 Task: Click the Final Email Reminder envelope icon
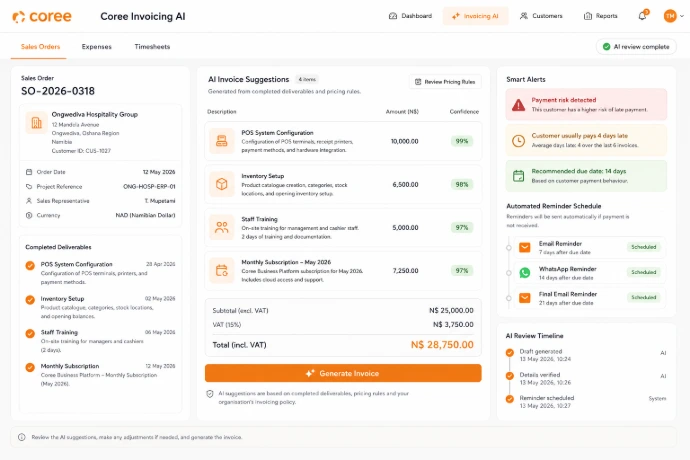pyautogui.click(x=525, y=298)
